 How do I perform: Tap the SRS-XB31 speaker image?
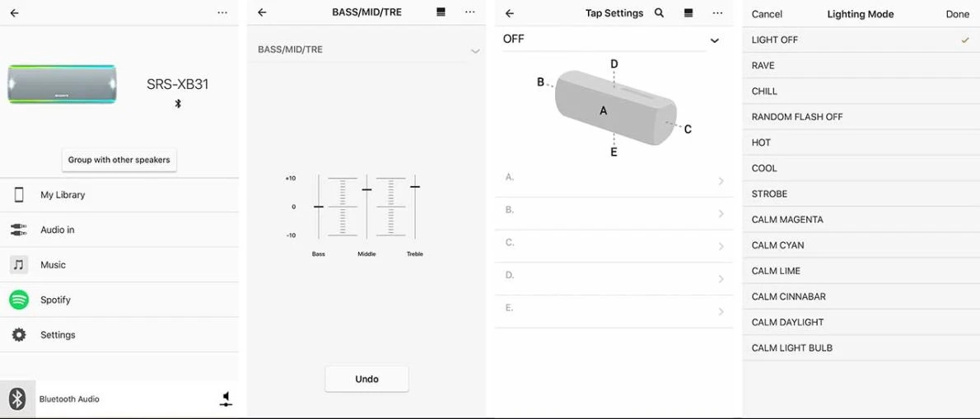click(62, 84)
